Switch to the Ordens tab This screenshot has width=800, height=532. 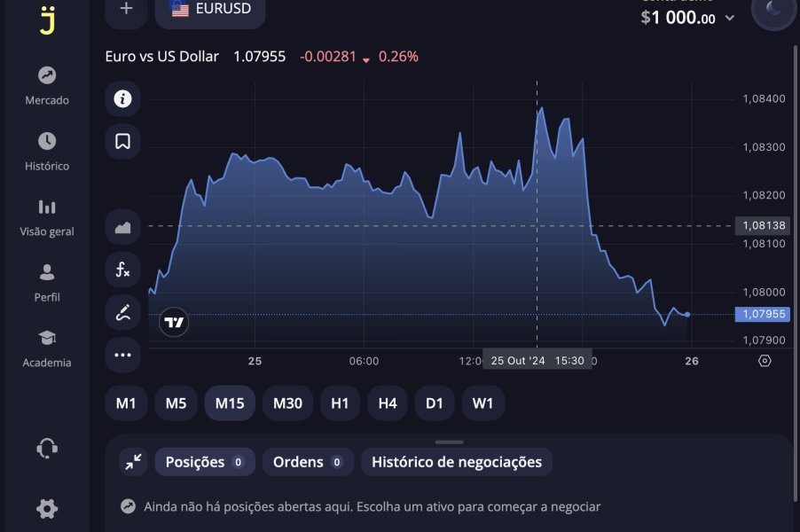308,462
